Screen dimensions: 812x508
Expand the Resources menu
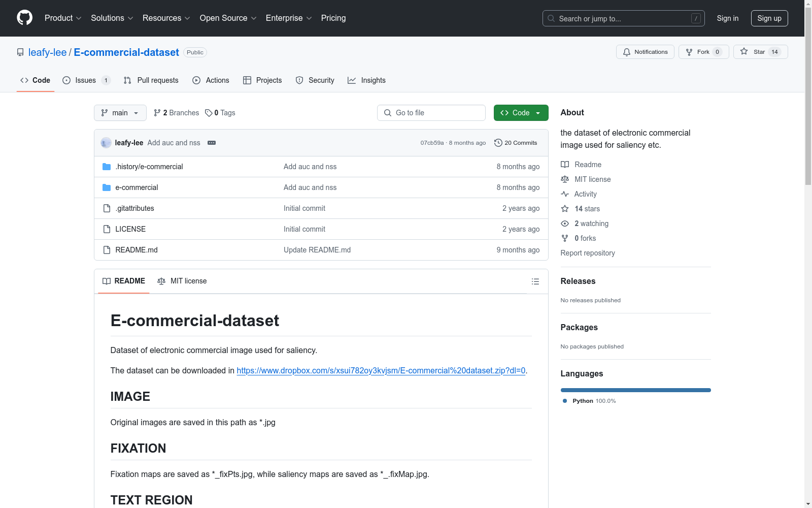[166, 18]
